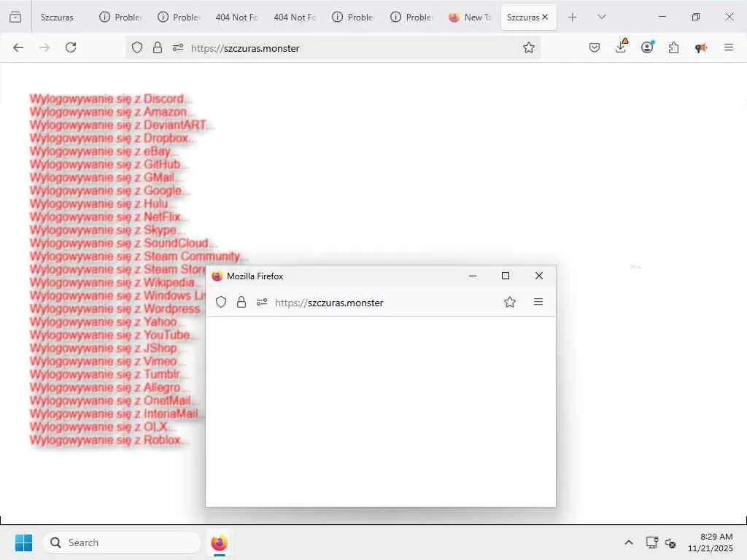Viewport: 747px width, 560px height.
Task: Open the taskbar clock and date
Action: 711,542
